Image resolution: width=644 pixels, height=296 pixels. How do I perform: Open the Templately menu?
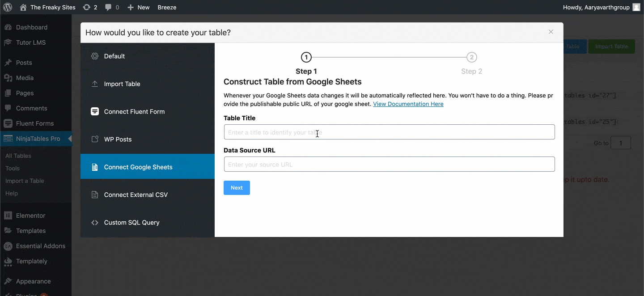point(36,261)
